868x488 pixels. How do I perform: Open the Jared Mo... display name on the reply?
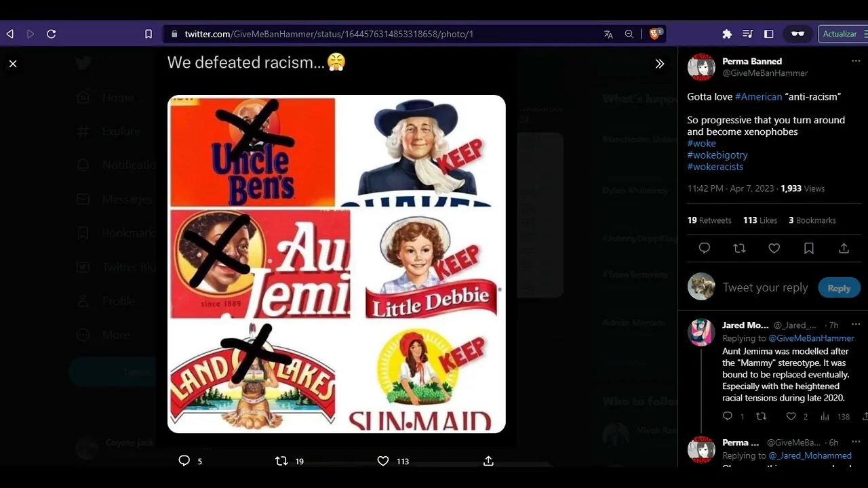point(745,325)
